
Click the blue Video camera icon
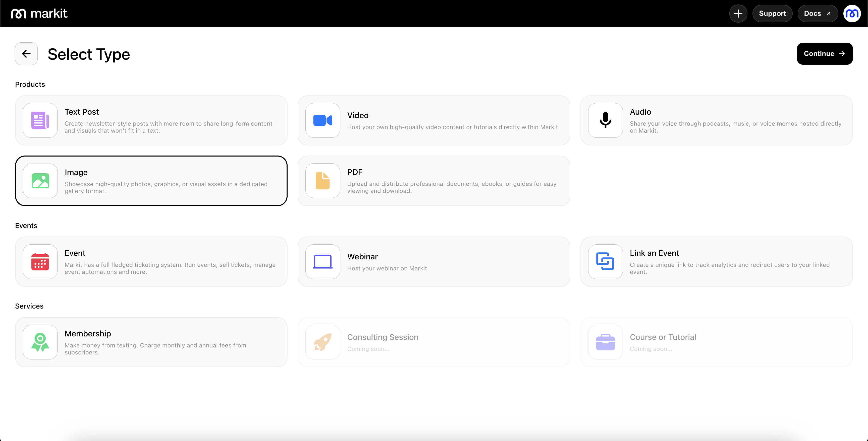(x=322, y=120)
